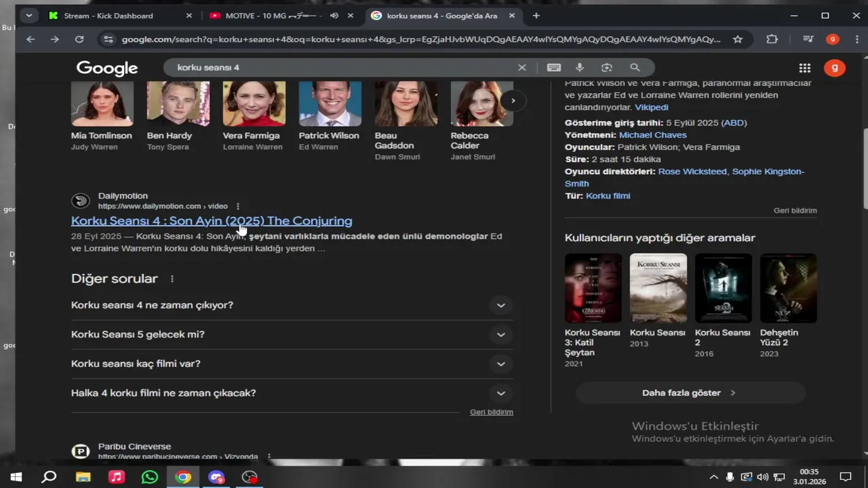Open the Michael Chaves director link
This screenshot has height=488, width=868.
tap(653, 135)
